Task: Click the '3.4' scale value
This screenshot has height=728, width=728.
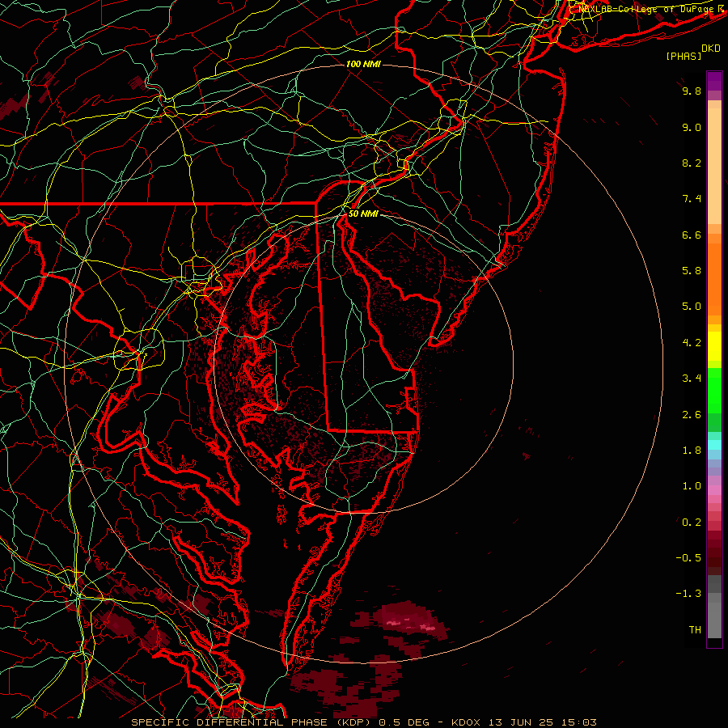Action: [692, 379]
